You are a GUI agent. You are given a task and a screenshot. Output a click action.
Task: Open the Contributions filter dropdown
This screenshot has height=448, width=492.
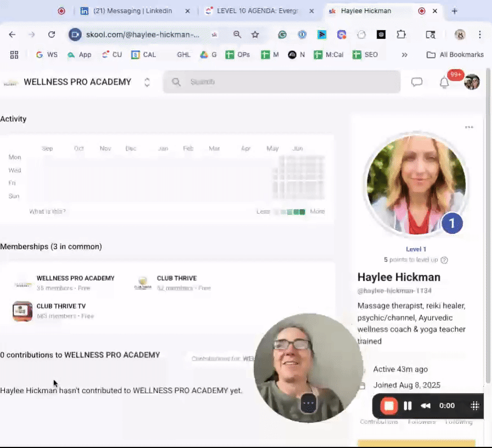pyautogui.click(x=223, y=359)
